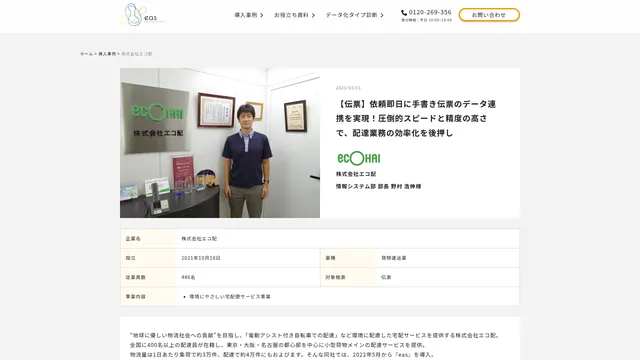Click the date 2021年10月18日 in table
640x360 pixels.
pos(201,258)
